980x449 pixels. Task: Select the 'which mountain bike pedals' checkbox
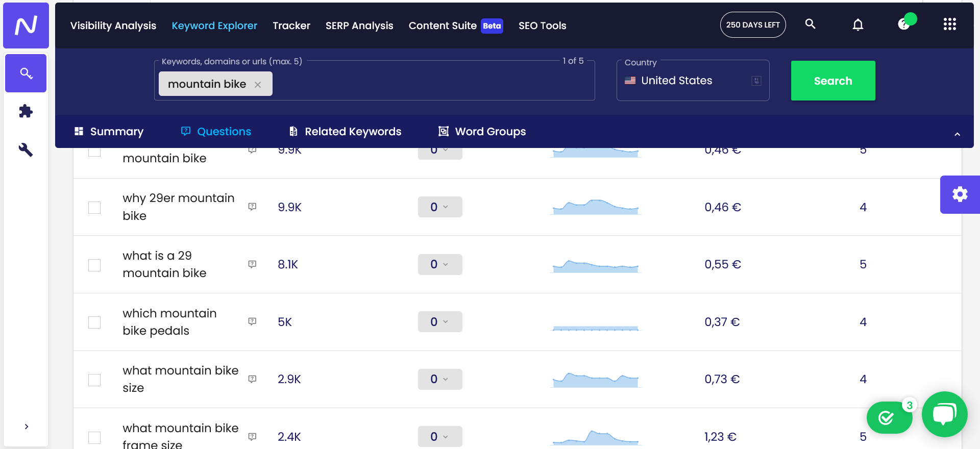pyautogui.click(x=94, y=322)
